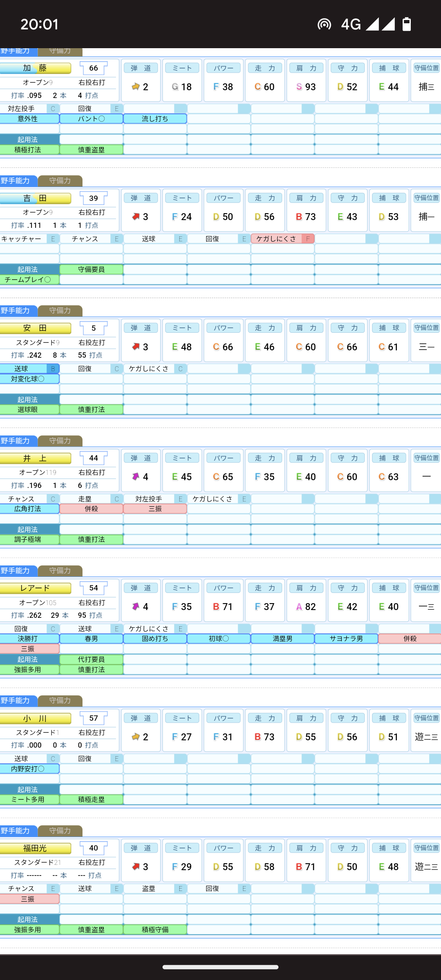441x980 pixels.
Task: Tap the red ケガしにくさ F ability for 吉田
Action: pos(283,239)
